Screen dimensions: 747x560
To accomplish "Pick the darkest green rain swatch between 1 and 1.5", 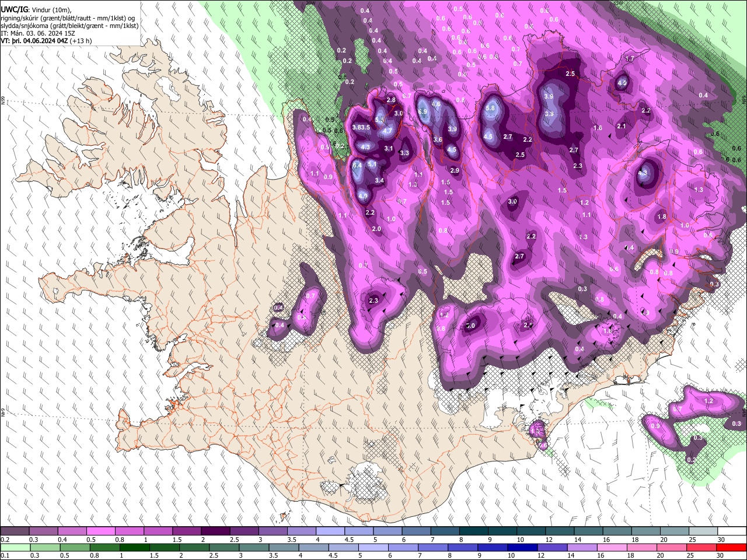I will coord(134,547).
